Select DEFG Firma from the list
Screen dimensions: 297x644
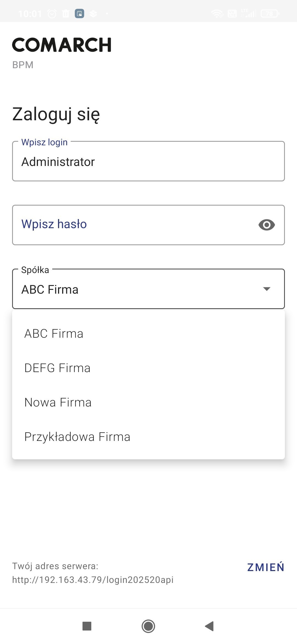57,368
